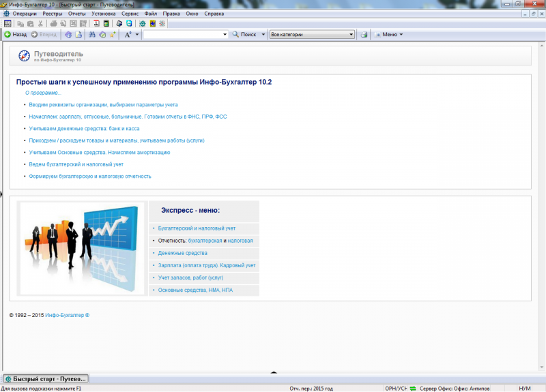Open the Окно menu
Screen dimensions: 546x392
pos(192,14)
